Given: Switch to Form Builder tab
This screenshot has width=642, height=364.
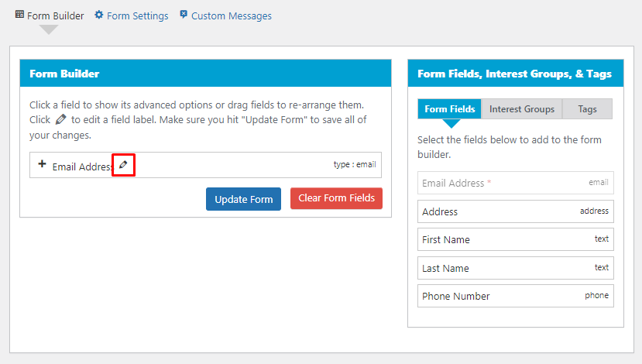Looking at the screenshot, I should pos(50,15).
